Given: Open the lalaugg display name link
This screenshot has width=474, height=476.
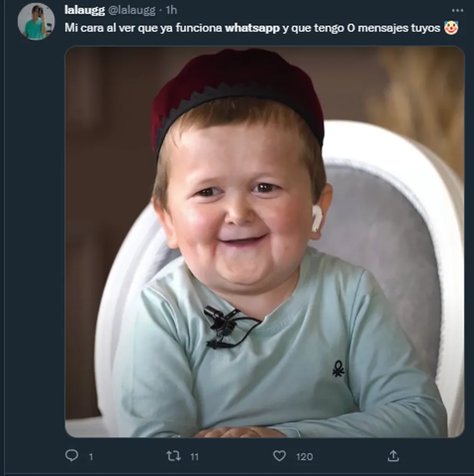Looking at the screenshot, I should [85, 10].
